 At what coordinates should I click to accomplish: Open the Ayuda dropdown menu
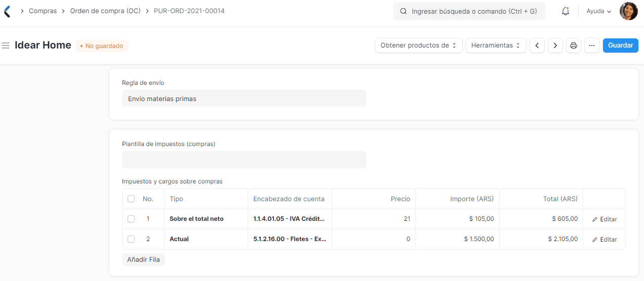point(599,11)
